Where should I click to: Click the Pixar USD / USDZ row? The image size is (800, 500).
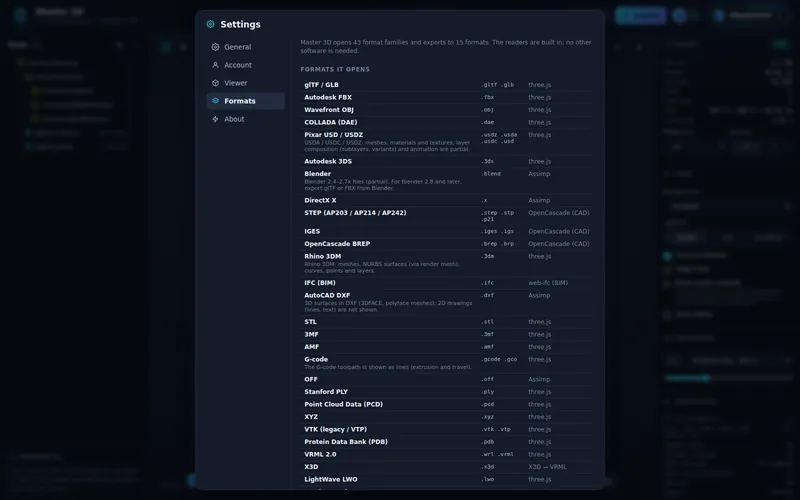click(x=447, y=142)
